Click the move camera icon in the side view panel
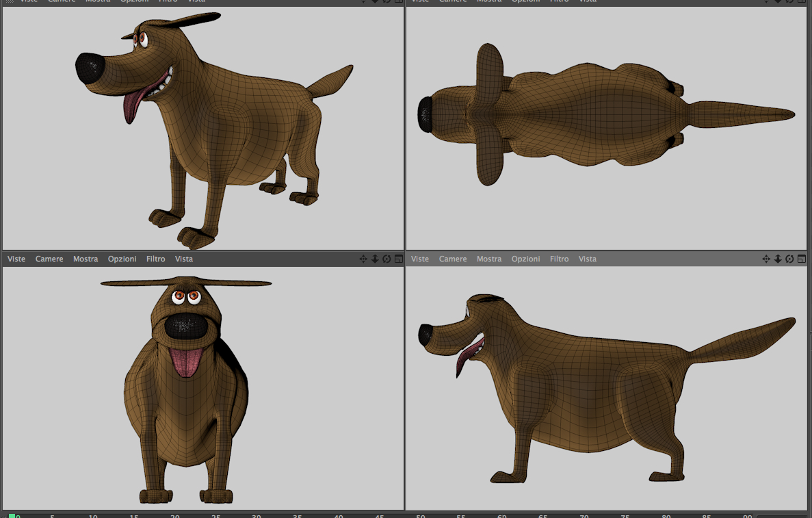Screen dimensions: 812x518 (x=766, y=259)
